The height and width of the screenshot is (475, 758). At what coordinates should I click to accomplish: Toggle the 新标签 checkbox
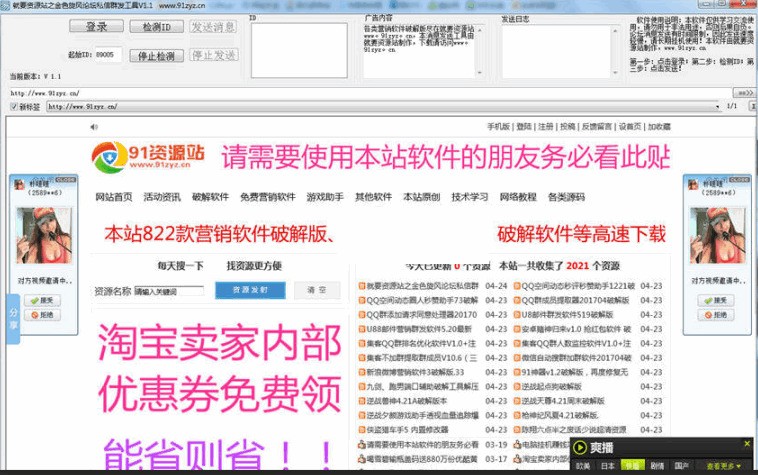click(14, 106)
